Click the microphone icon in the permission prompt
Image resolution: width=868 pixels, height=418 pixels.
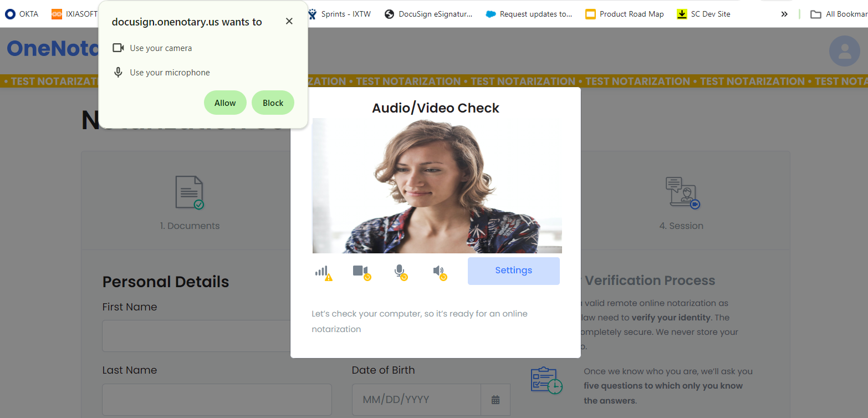[x=118, y=72]
